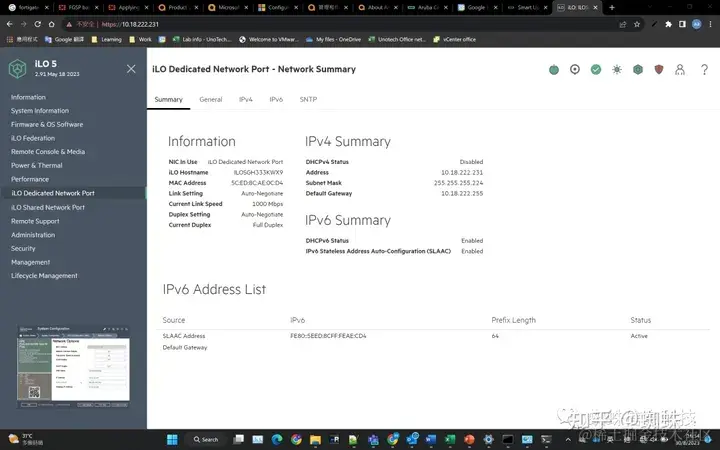Screen dimensions: 720x450
Task: Open the Windows Start menu
Action: pos(172,439)
